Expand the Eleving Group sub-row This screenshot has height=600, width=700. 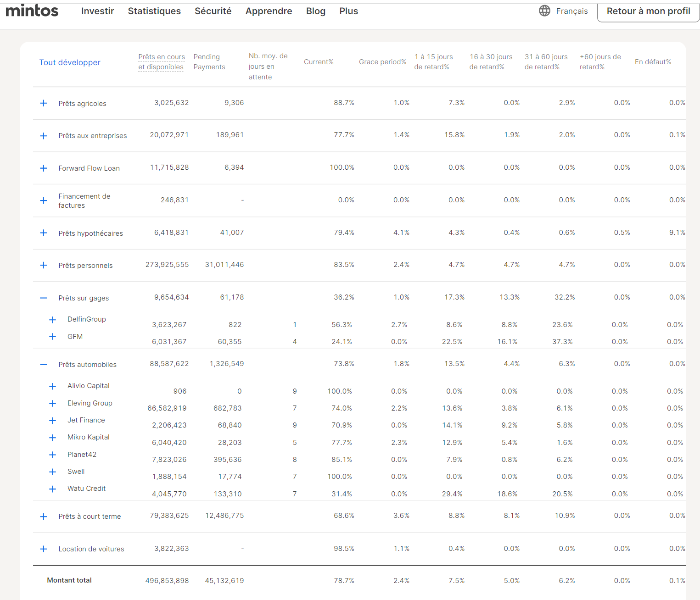(x=52, y=403)
